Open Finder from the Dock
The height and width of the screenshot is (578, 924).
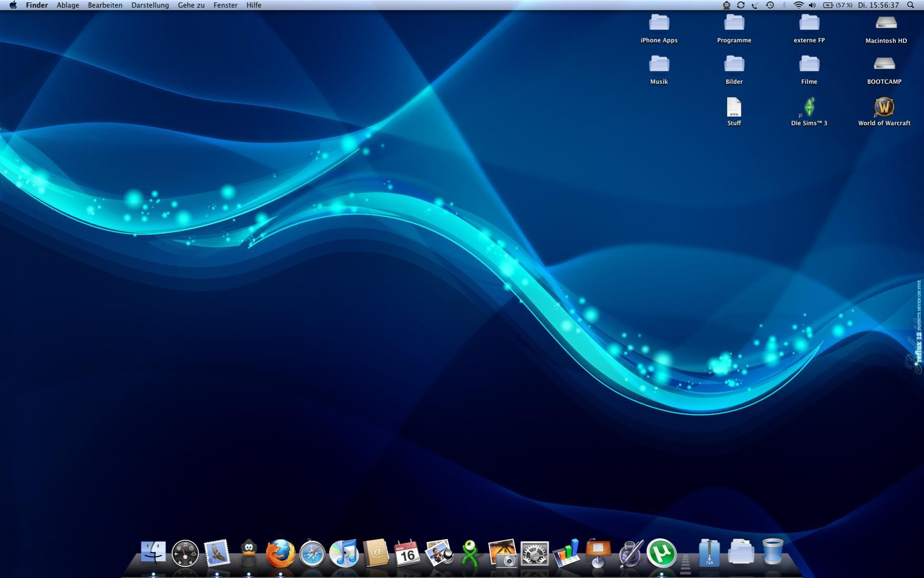153,552
